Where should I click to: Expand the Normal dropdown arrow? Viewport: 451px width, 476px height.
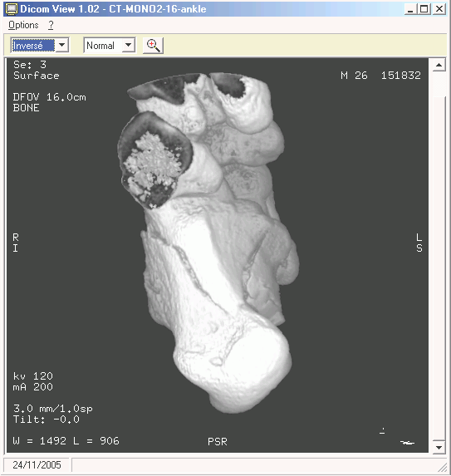pos(129,45)
